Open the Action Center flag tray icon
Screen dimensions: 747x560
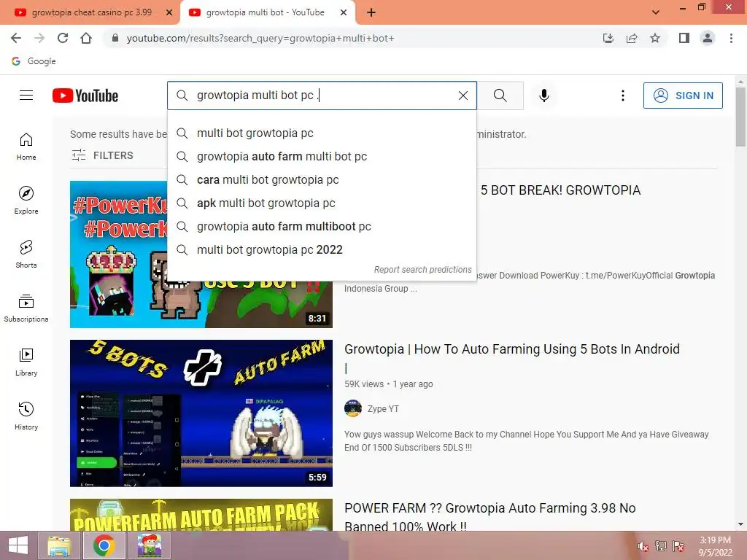678,546
